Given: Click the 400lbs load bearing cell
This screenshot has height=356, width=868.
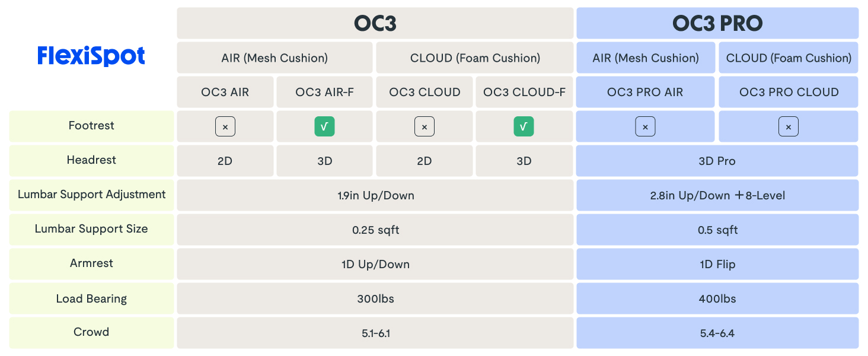Looking at the screenshot, I should pos(717,298).
